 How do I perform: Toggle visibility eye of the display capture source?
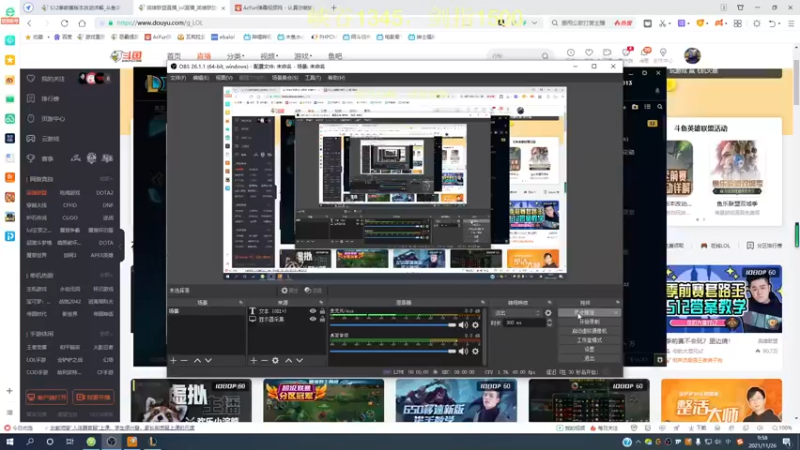tap(313, 320)
